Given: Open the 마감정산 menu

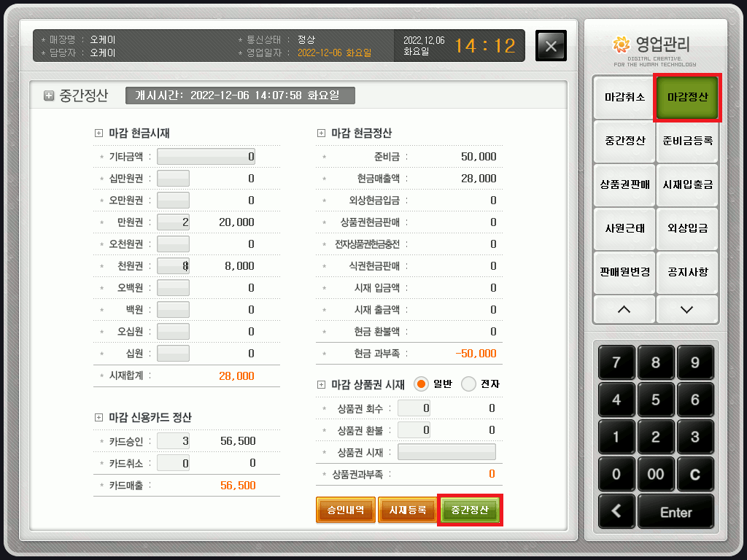Looking at the screenshot, I should click(x=687, y=97).
